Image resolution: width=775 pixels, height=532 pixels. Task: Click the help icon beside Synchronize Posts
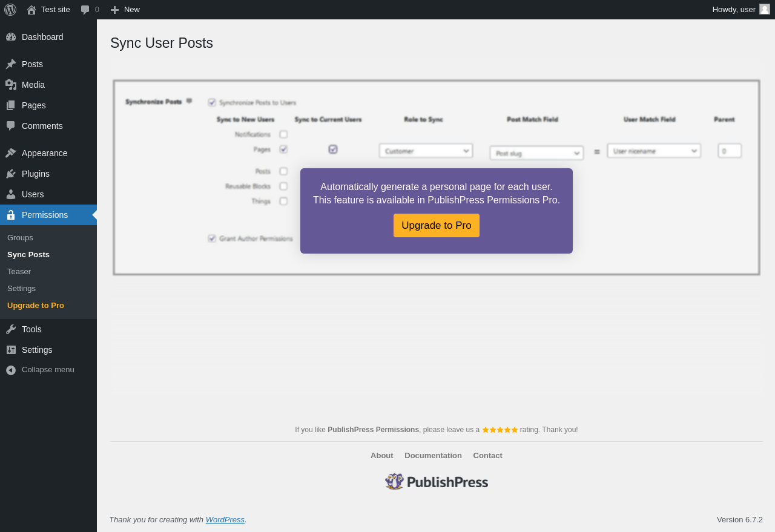(x=189, y=101)
